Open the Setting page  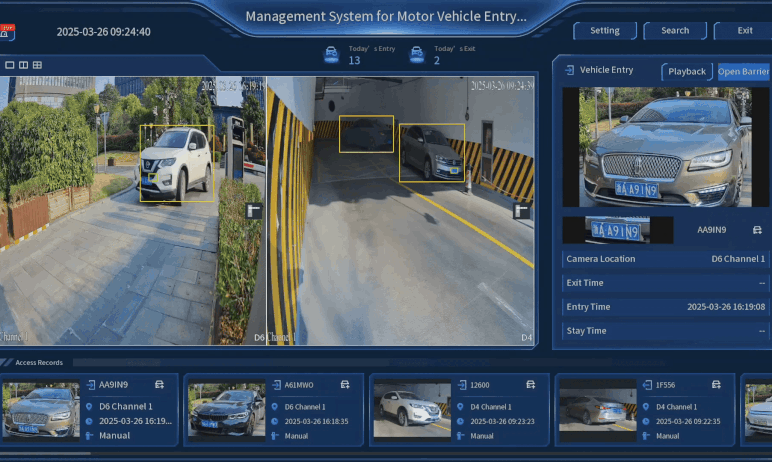click(x=604, y=31)
